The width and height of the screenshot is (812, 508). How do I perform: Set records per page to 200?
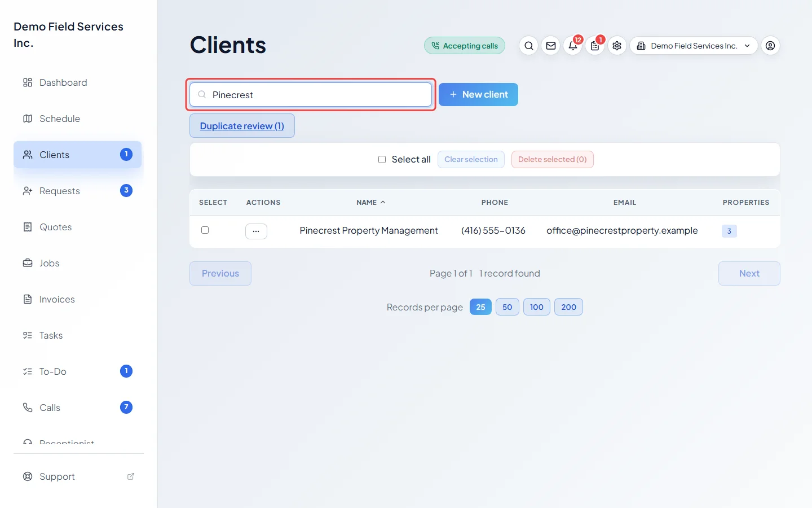569,307
